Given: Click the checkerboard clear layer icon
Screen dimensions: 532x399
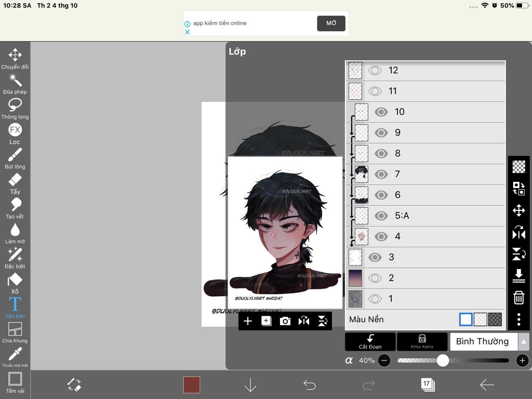Looking at the screenshot, I should coord(519,167).
